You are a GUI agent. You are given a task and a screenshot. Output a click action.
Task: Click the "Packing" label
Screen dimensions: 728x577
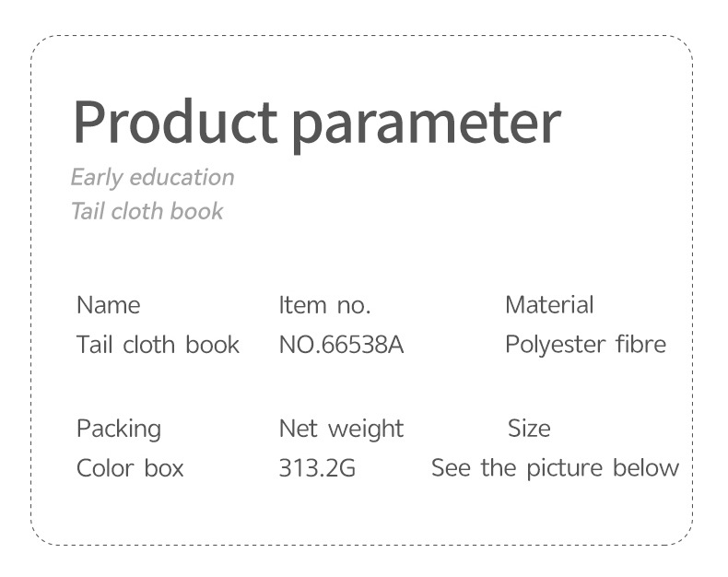coord(119,429)
